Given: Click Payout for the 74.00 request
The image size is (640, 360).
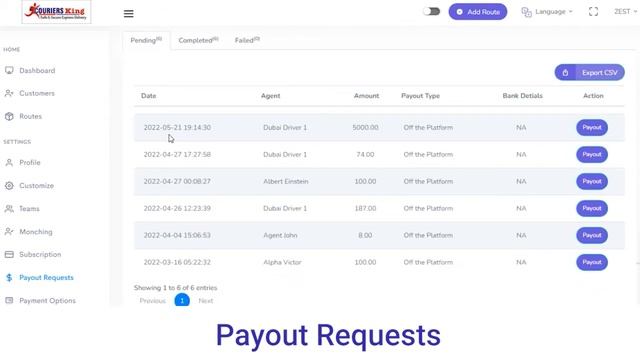Looking at the screenshot, I should tap(592, 154).
